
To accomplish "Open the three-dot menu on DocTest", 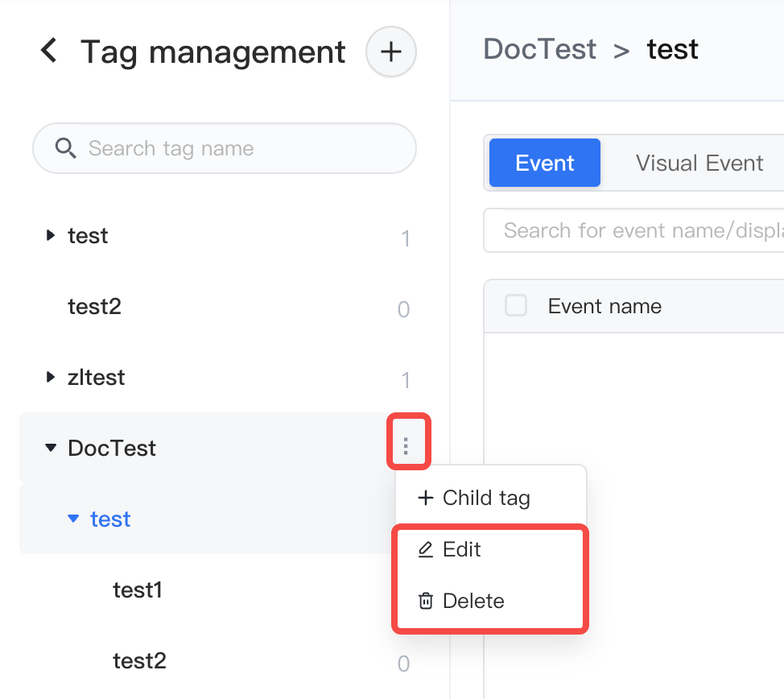I will click(x=406, y=446).
